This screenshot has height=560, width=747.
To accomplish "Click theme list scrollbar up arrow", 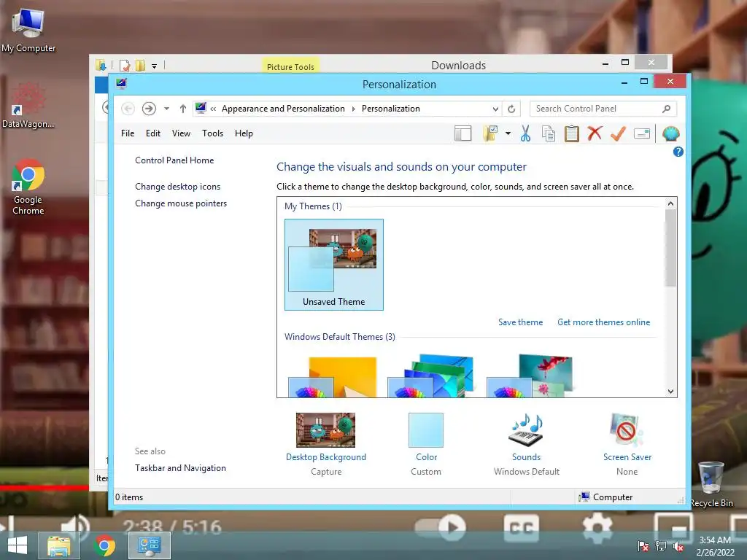I will coord(671,204).
